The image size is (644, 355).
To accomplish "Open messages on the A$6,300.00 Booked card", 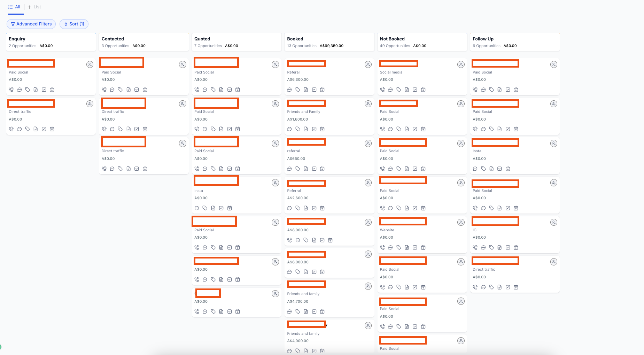I will coord(289,90).
